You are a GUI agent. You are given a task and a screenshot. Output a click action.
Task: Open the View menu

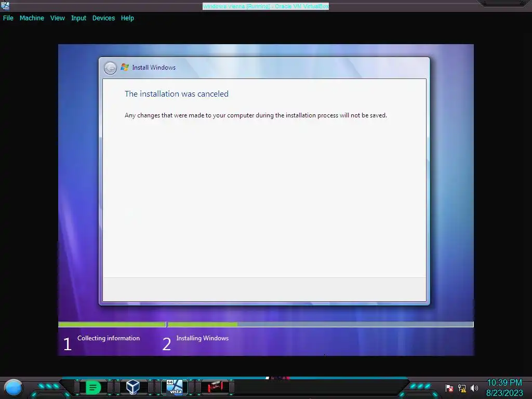click(x=57, y=18)
